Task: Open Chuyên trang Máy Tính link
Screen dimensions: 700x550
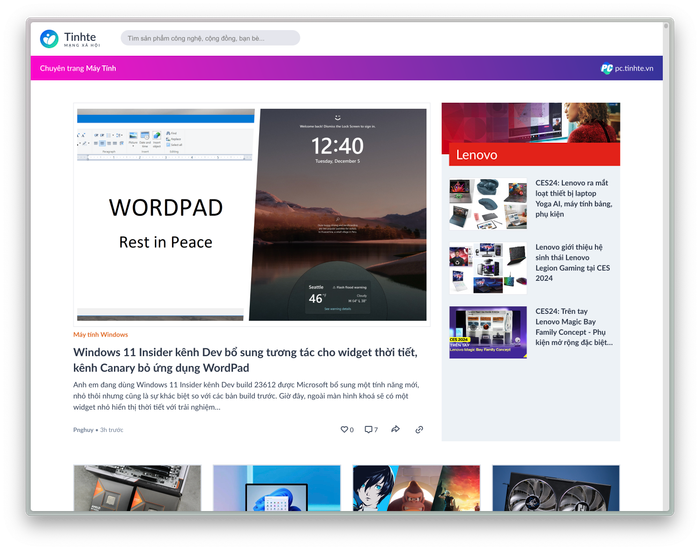Action: pos(78,68)
